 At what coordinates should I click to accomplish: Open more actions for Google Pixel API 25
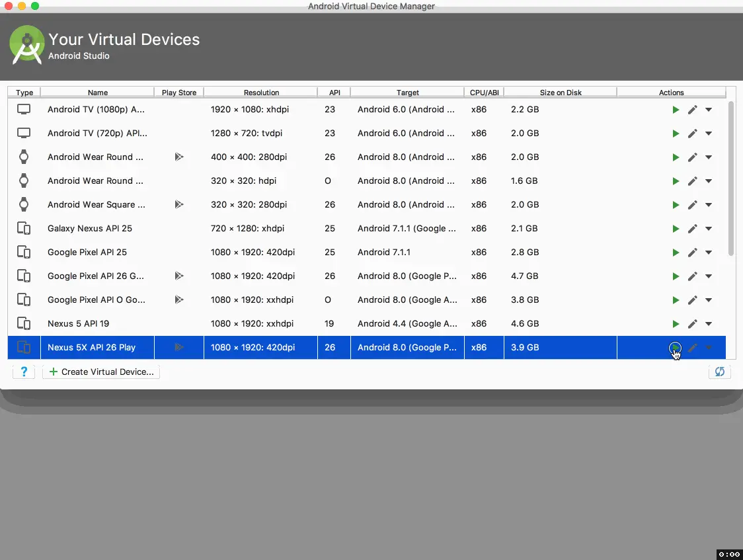point(709,253)
